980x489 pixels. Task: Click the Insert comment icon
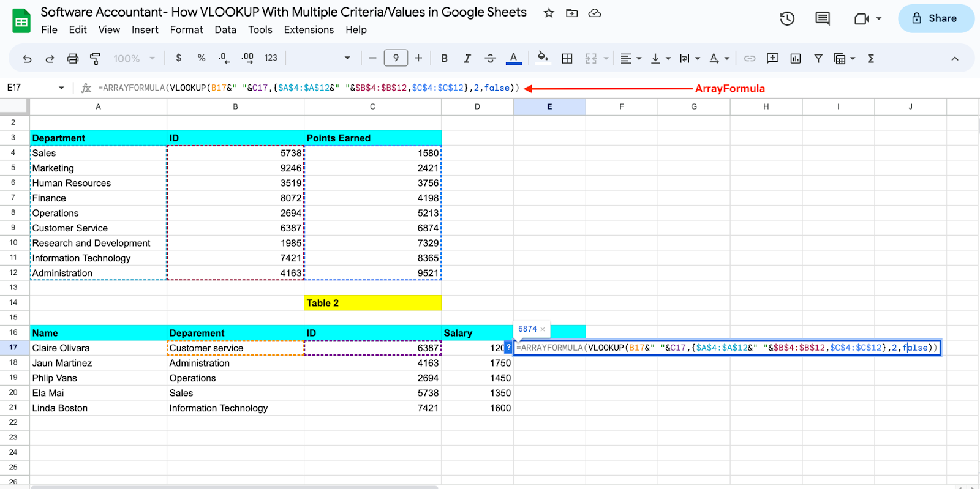point(772,58)
